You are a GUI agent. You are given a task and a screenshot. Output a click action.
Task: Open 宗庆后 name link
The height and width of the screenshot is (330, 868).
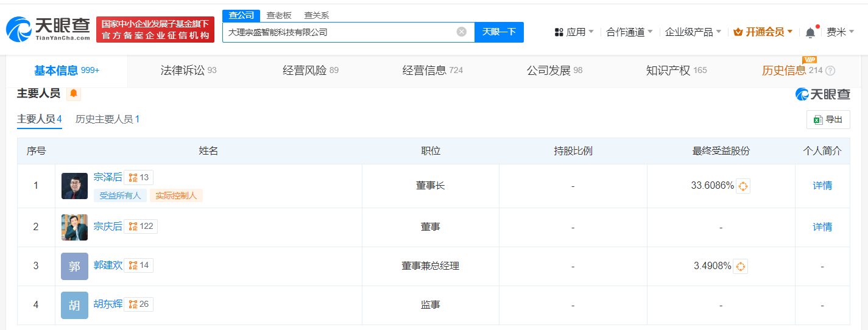[108, 226]
